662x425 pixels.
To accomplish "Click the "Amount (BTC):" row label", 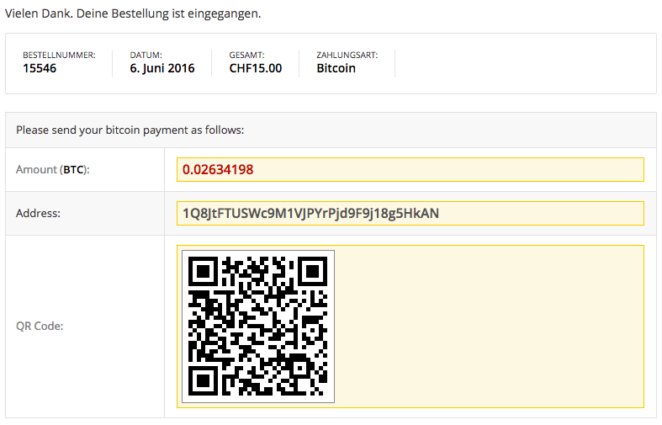I will (x=53, y=170).
